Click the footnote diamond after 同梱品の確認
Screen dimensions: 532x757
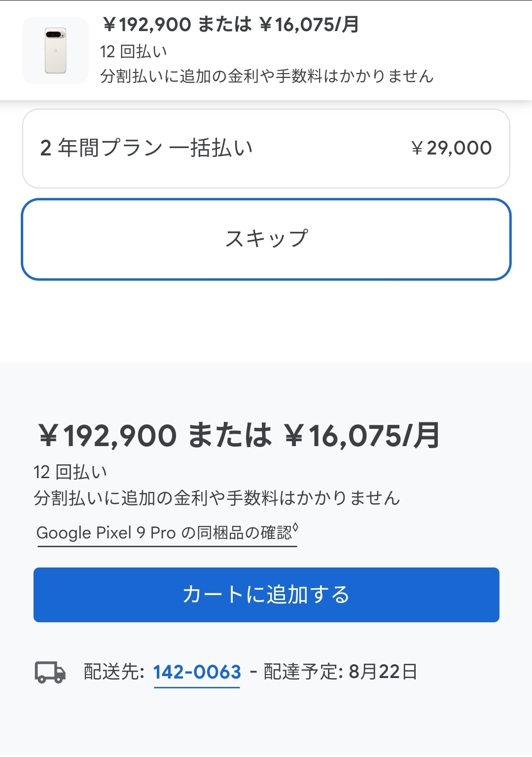tap(295, 527)
